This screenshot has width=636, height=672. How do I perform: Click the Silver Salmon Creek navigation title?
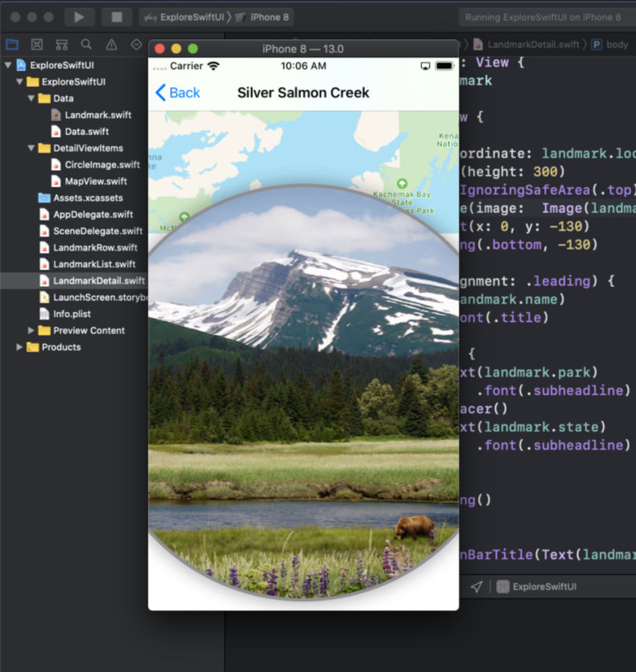[304, 93]
